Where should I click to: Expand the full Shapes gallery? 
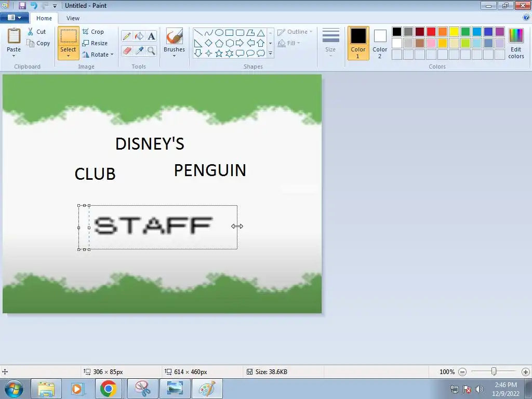point(270,54)
